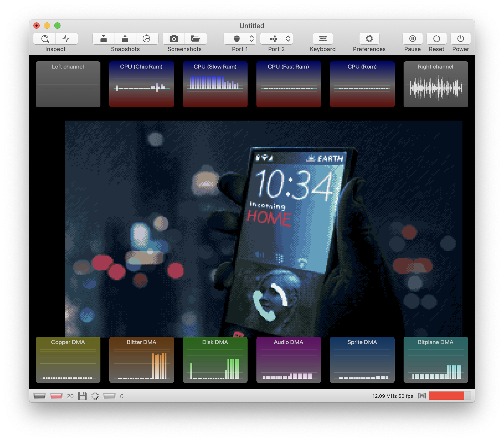
Task: Minimize the Untitled window
Action: coord(47,26)
